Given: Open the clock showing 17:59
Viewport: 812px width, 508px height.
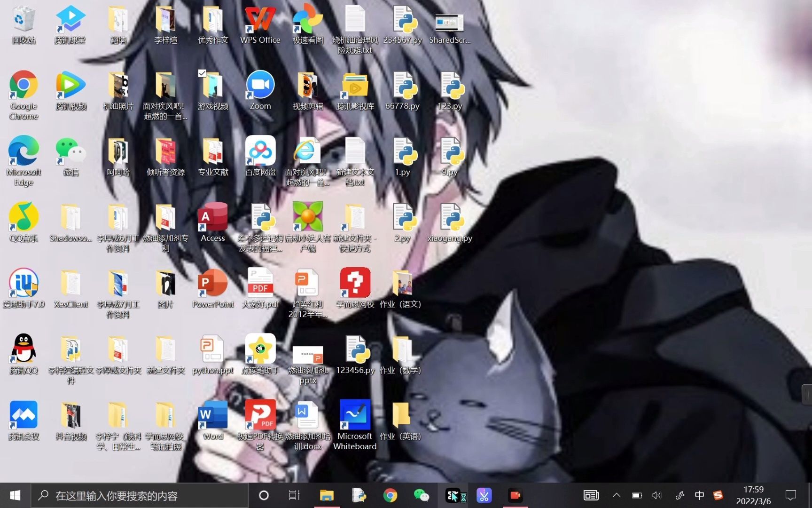Looking at the screenshot, I should 753,495.
